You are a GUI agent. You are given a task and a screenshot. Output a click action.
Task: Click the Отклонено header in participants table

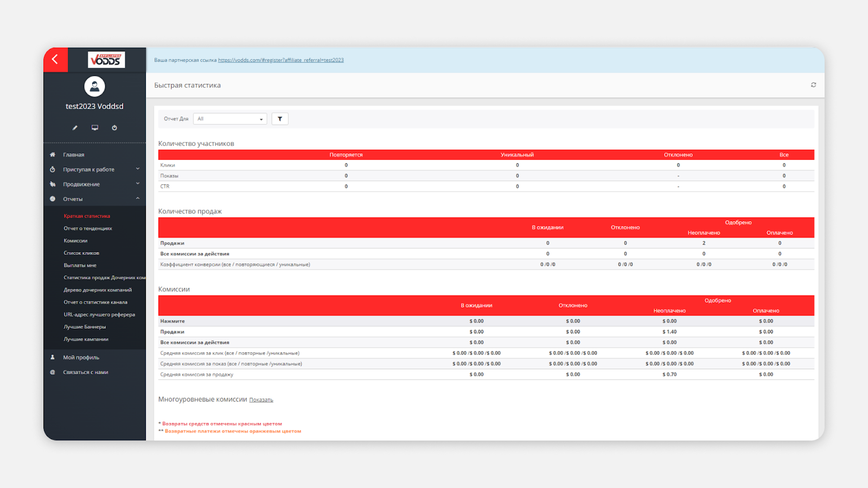point(678,155)
